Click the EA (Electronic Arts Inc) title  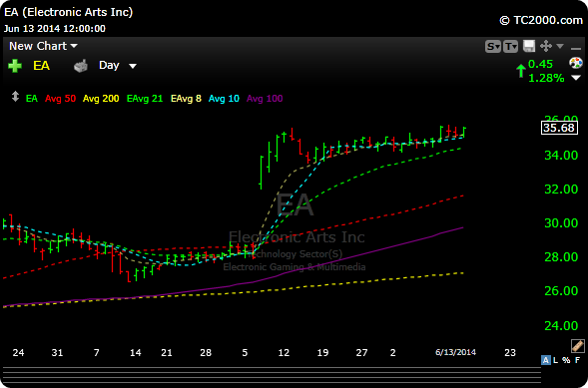[68, 12]
